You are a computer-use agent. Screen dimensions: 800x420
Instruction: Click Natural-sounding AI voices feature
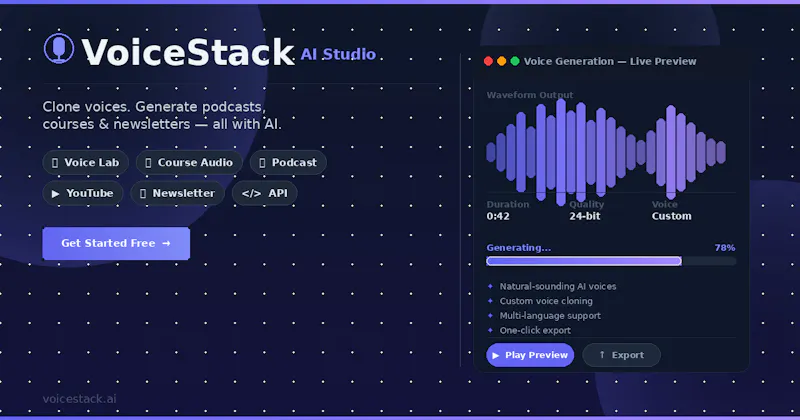[x=558, y=286]
